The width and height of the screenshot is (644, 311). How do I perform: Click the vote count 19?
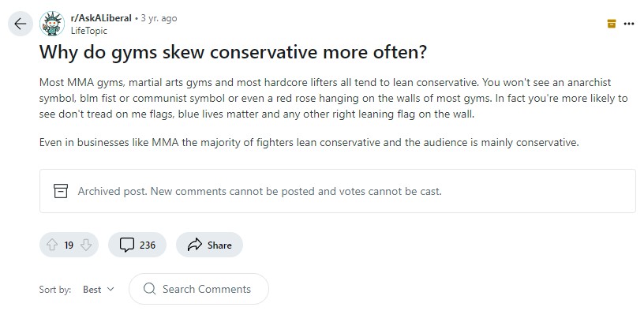click(69, 245)
